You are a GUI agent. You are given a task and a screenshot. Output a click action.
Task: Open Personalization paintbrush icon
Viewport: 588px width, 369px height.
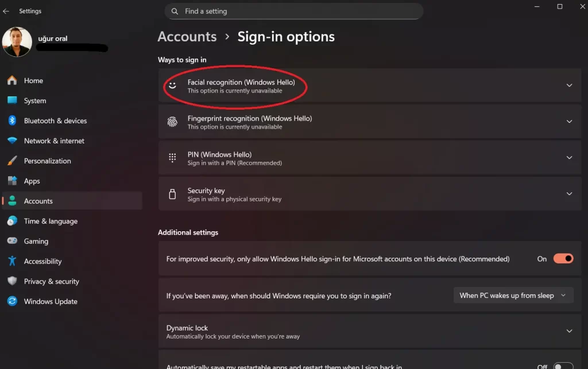pyautogui.click(x=12, y=161)
